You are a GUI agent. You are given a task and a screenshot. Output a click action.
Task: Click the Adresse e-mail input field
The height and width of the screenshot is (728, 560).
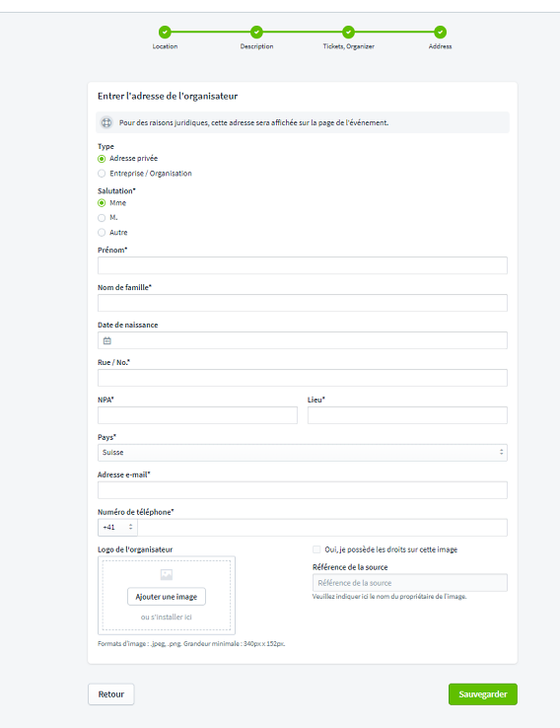click(303, 490)
